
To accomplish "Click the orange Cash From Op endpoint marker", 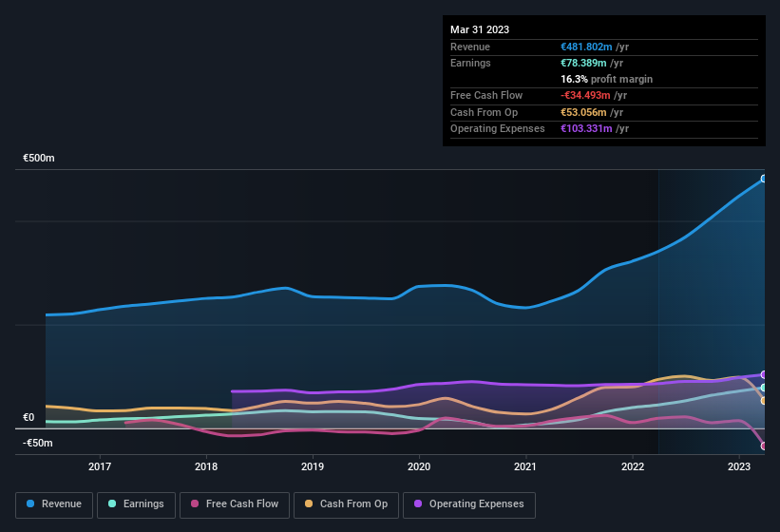I will (x=764, y=400).
